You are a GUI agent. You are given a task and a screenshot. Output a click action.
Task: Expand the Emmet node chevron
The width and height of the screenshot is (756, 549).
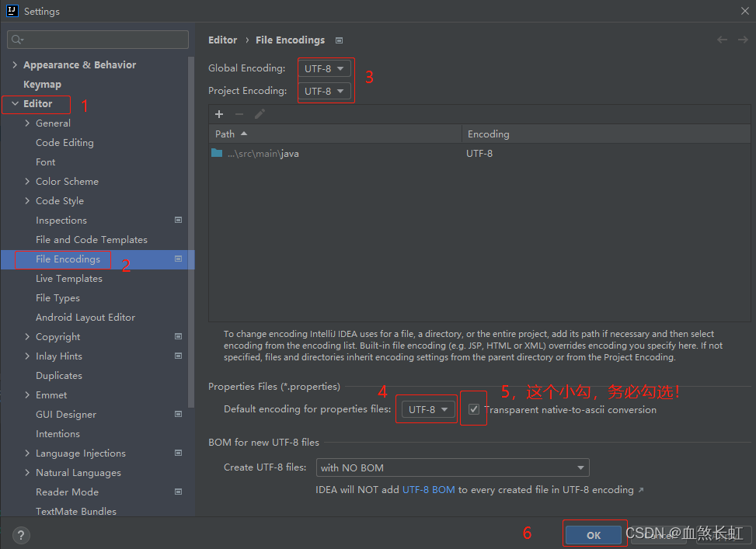(27, 394)
